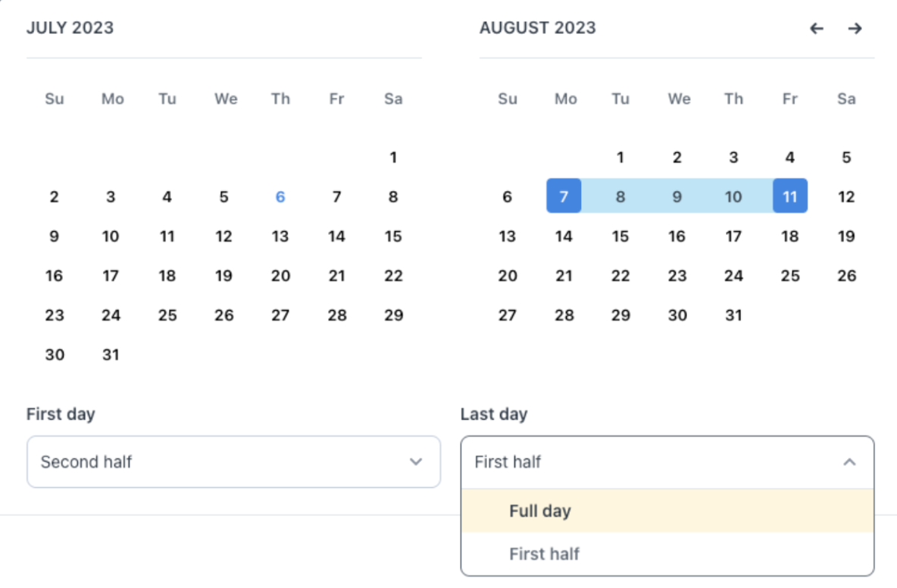Select August 7 as the start date
Screen dimensions: 897x588
point(564,196)
